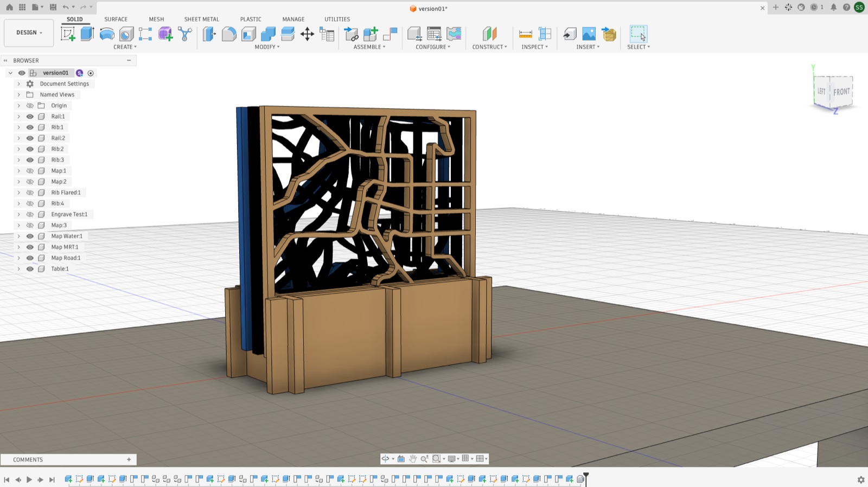Viewport: 868px width, 487px height.
Task: Select the Insert Canvas image tool
Action: (589, 34)
